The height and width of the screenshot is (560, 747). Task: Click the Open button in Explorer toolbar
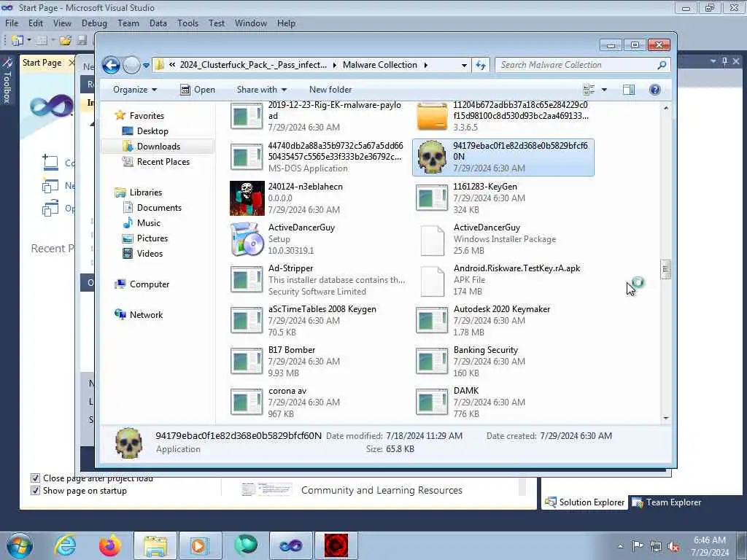[x=198, y=90]
